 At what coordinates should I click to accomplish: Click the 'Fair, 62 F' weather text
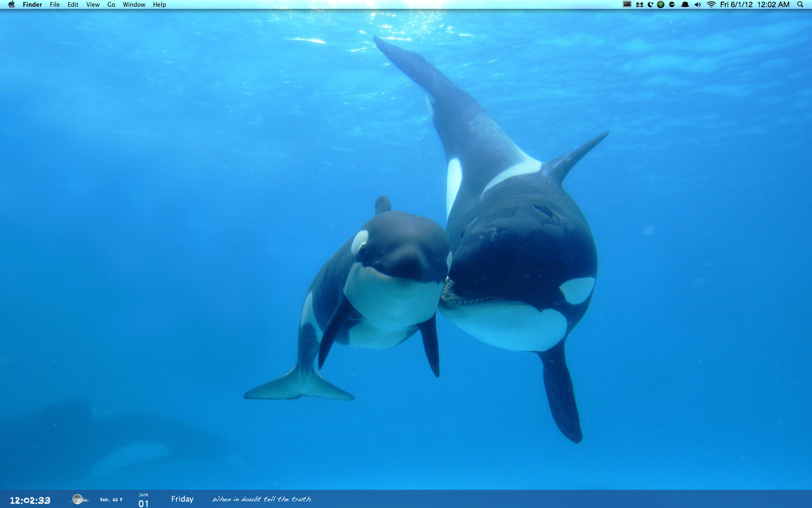111,500
